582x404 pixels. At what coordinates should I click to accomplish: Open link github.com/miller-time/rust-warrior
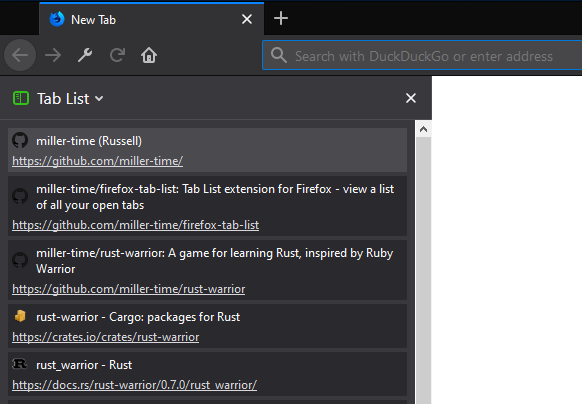point(128,289)
